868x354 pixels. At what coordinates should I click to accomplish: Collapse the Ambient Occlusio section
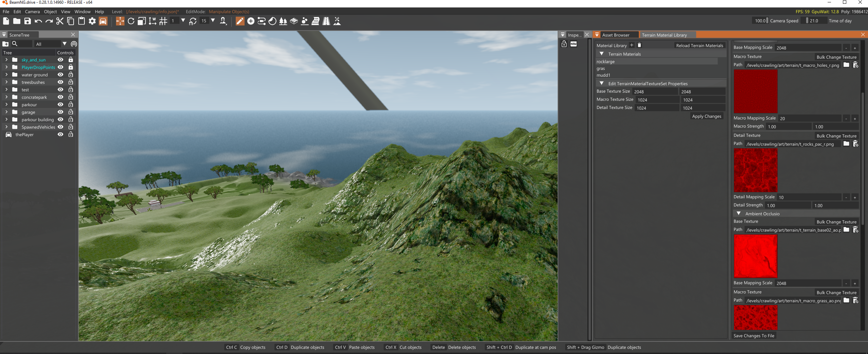(x=738, y=213)
